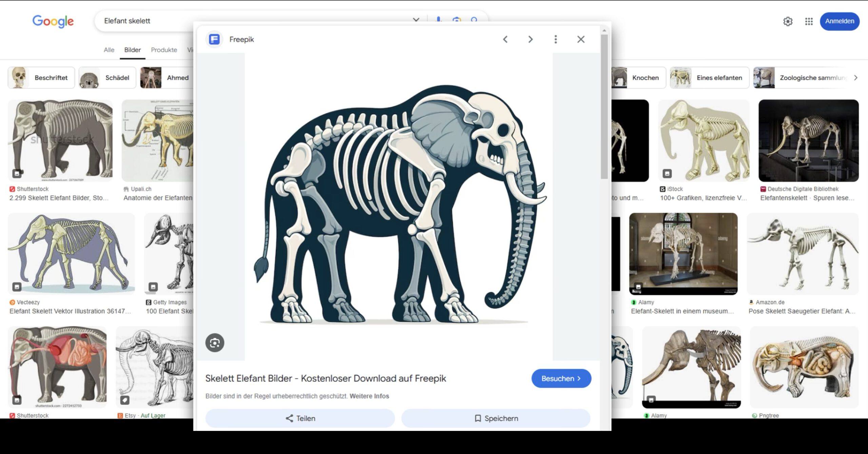Open Alamy museum skeleton photo thumbnail

pyautogui.click(x=683, y=254)
